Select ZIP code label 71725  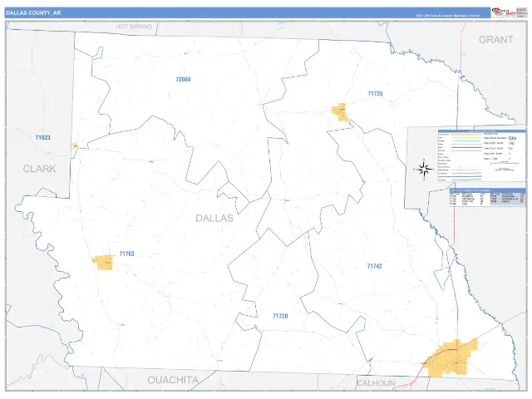click(375, 94)
